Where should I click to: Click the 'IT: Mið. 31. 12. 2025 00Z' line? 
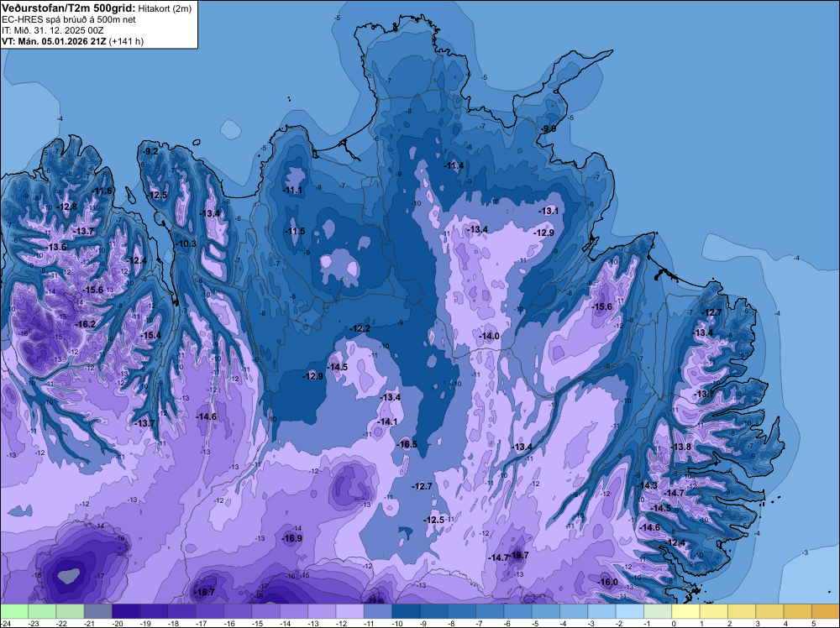52,30
